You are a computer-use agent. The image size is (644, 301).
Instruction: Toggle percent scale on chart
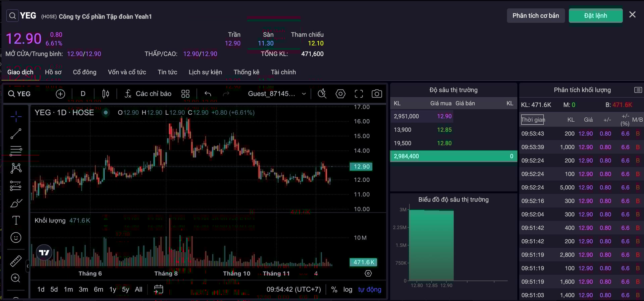click(334, 290)
